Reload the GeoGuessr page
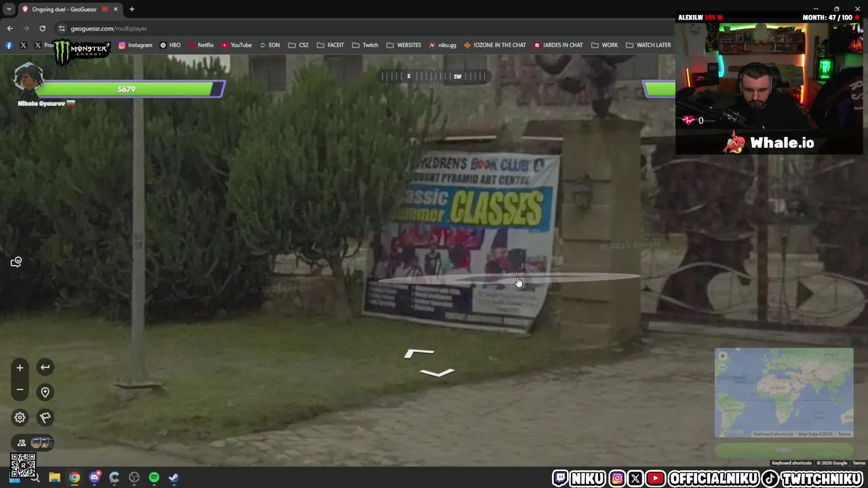Viewport: 868px width, 488px height. click(x=42, y=28)
